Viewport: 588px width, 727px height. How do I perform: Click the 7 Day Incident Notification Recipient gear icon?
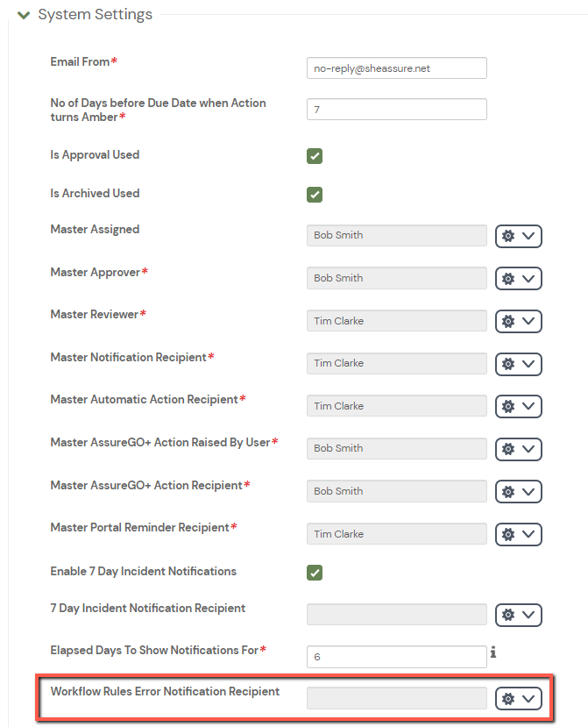[508, 615]
